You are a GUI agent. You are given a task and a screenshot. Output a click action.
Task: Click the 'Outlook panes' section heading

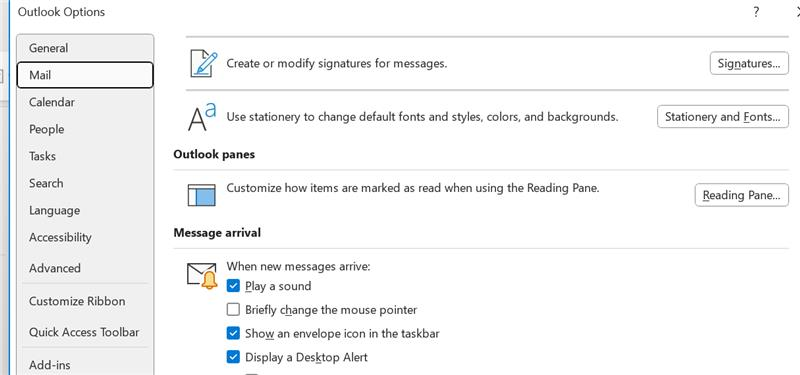(214, 154)
